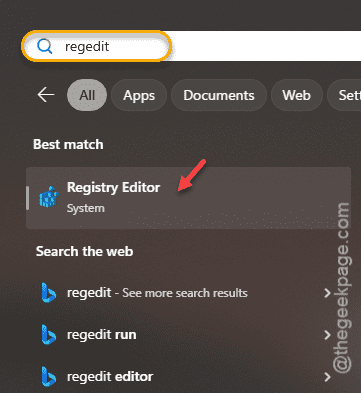Switch to the Documents filter tab

219,95
